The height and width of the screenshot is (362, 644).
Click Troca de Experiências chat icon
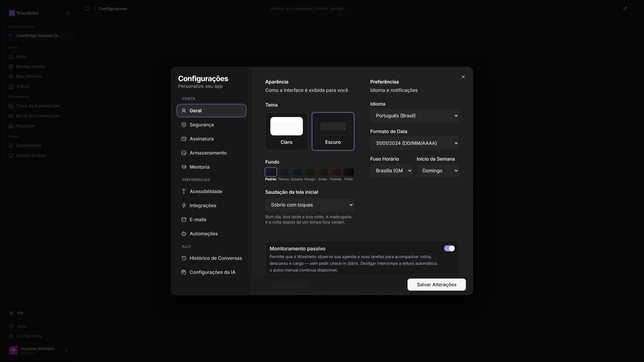click(11, 106)
